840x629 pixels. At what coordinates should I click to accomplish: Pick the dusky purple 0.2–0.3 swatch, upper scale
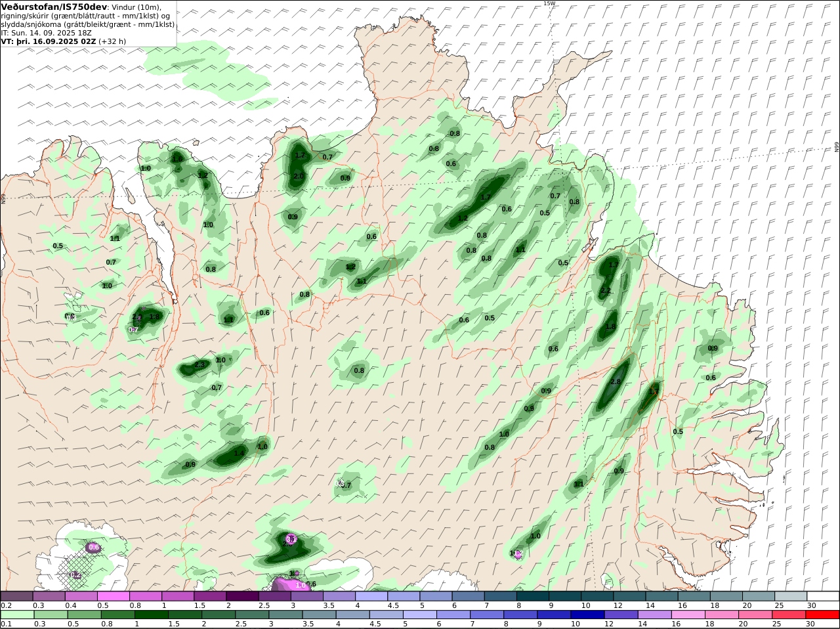coord(17,596)
